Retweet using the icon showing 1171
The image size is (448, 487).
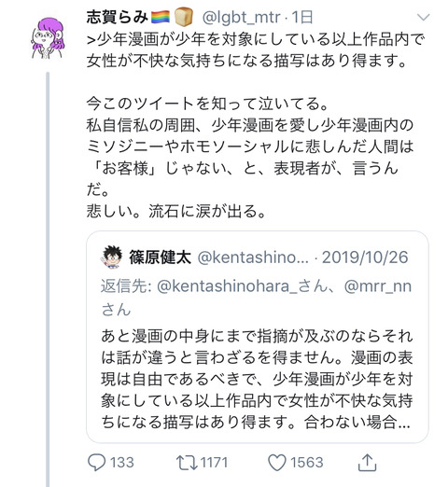[187, 463]
